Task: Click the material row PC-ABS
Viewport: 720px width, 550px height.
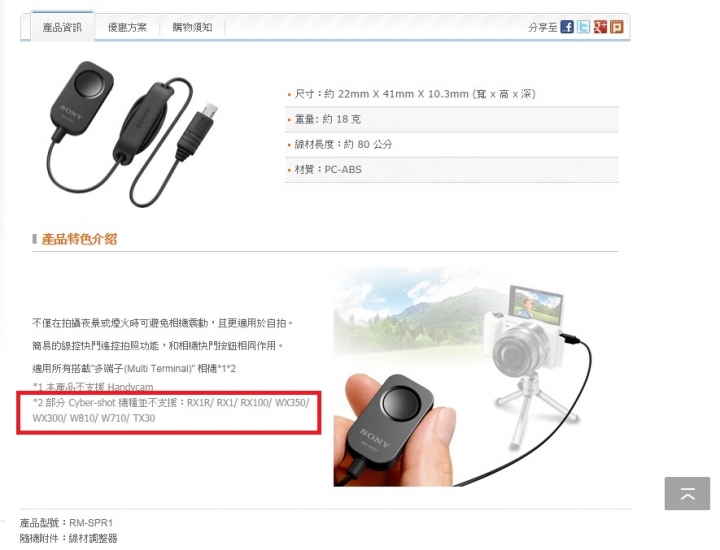Action: pyautogui.click(x=452, y=170)
